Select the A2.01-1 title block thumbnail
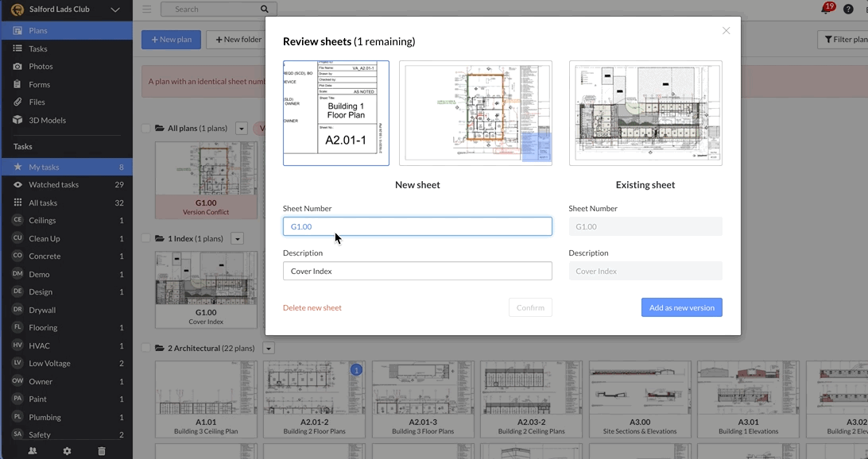 pyautogui.click(x=336, y=113)
